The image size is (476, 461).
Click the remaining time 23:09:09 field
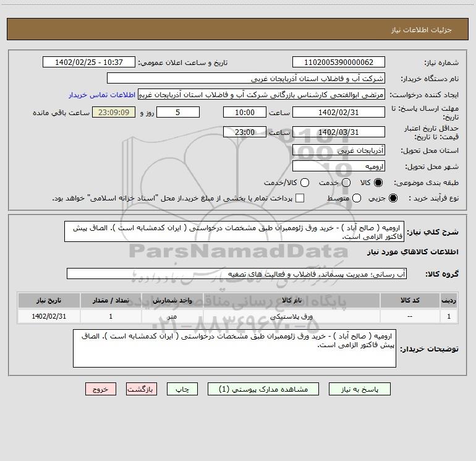[114, 112]
